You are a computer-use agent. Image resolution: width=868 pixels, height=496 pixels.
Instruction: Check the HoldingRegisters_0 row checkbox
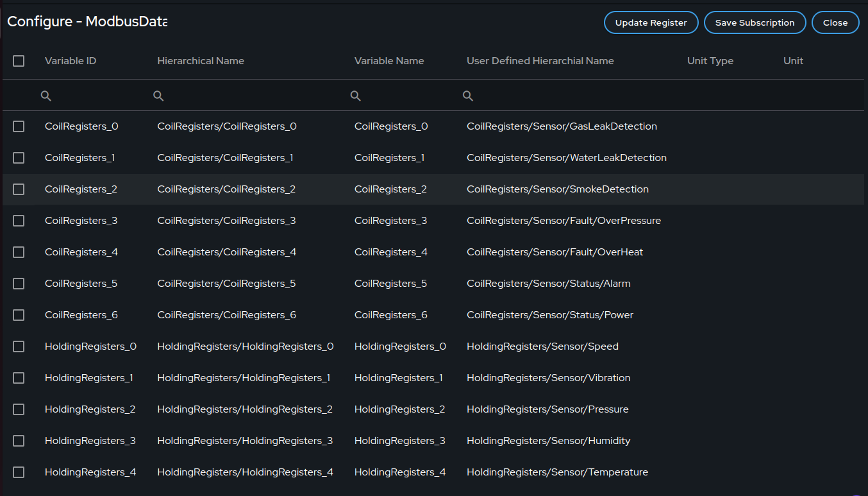pyautogui.click(x=19, y=346)
